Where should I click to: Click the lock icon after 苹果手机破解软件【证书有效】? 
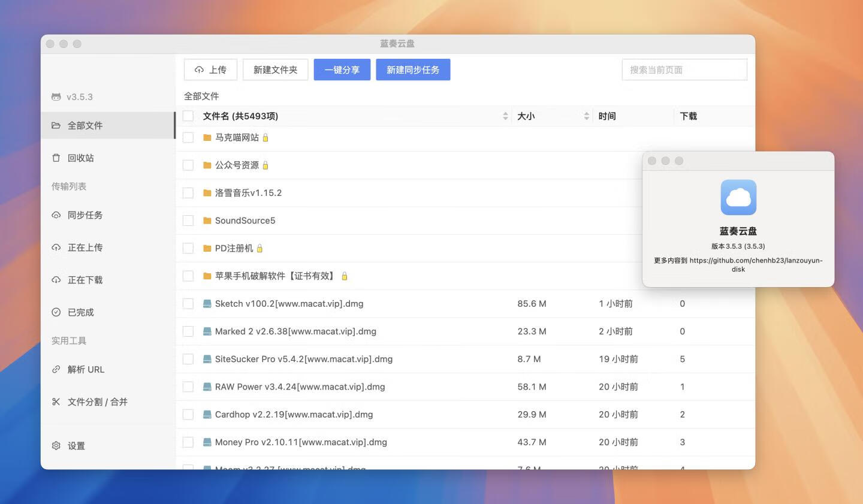345,276
